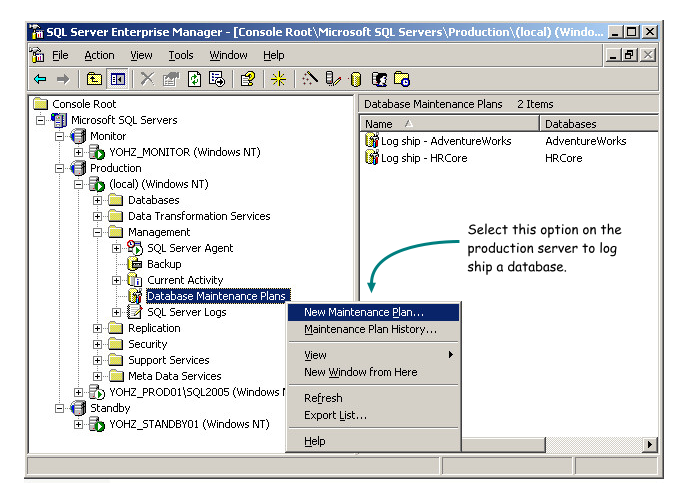Viewport: 692px width, 498px height.
Task: Click the Back arrow toolbar icon
Action: pyautogui.click(x=40, y=79)
